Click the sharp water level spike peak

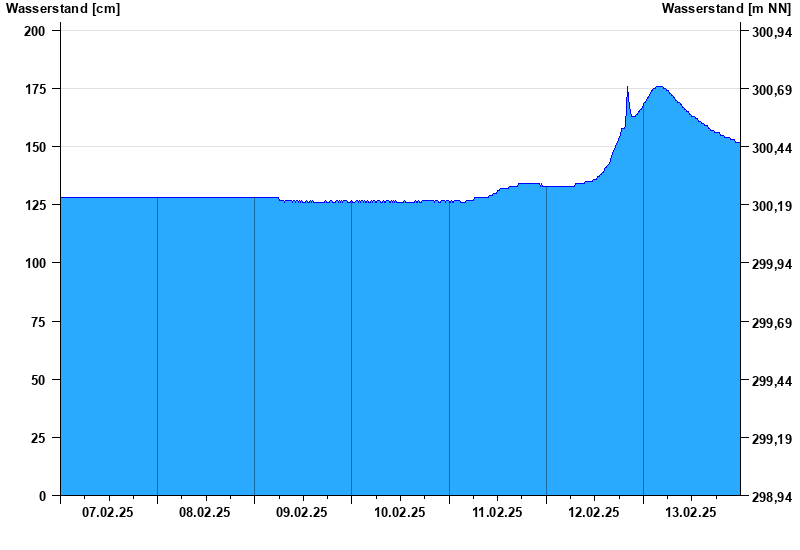[x=628, y=88]
